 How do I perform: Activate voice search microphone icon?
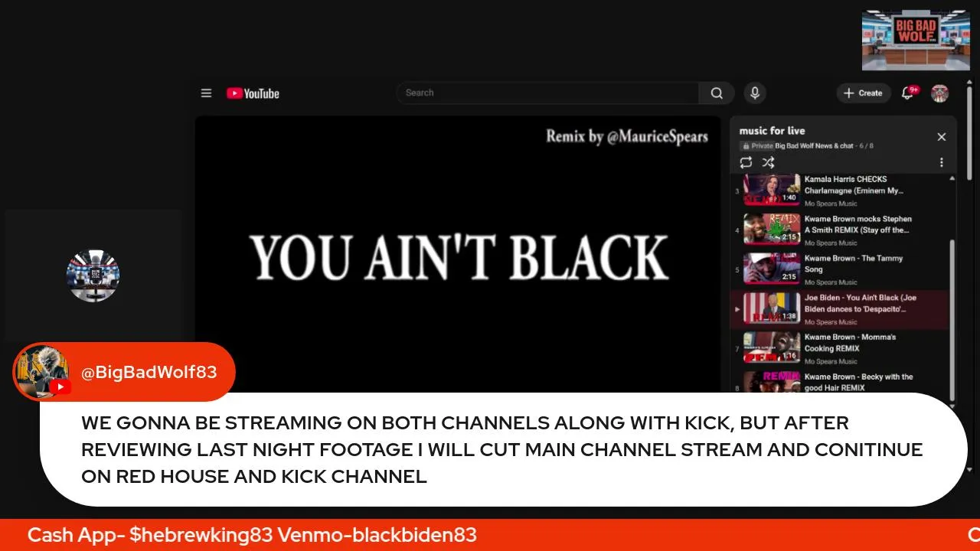(755, 93)
